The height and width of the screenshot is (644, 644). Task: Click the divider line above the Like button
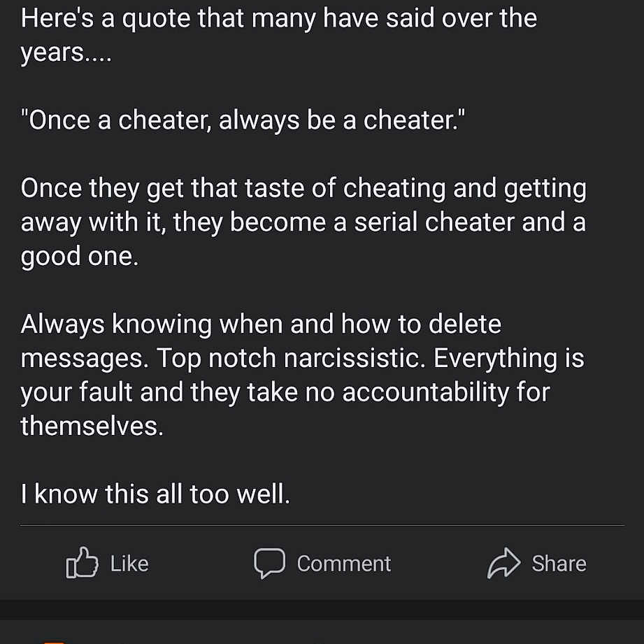tap(322, 525)
